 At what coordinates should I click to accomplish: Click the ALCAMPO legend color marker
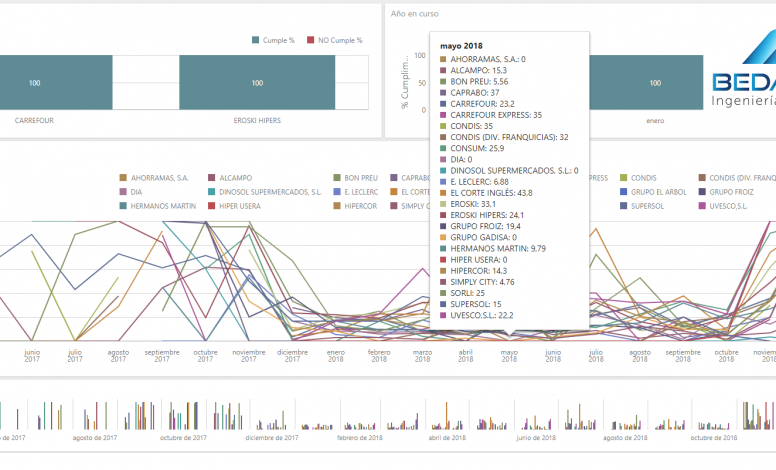click(212, 177)
